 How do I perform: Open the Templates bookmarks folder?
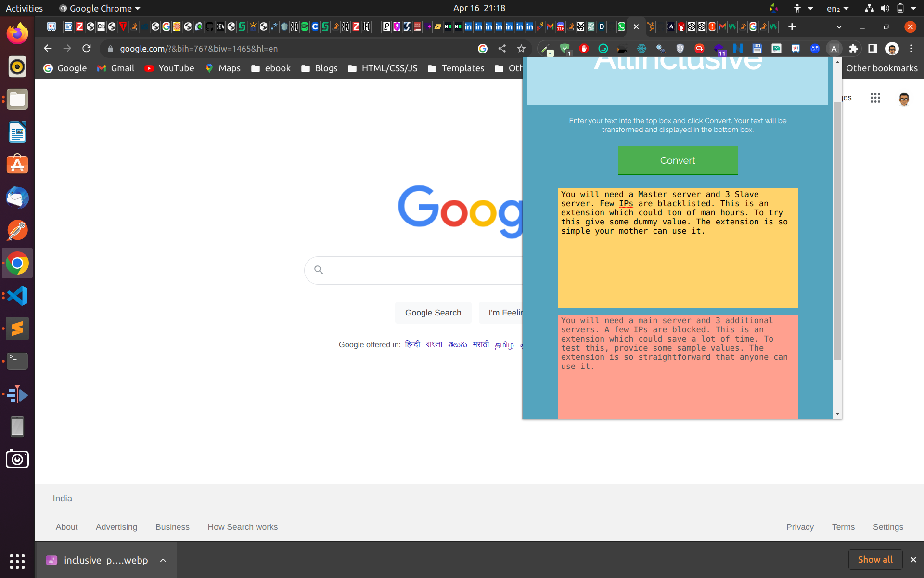(456, 68)
